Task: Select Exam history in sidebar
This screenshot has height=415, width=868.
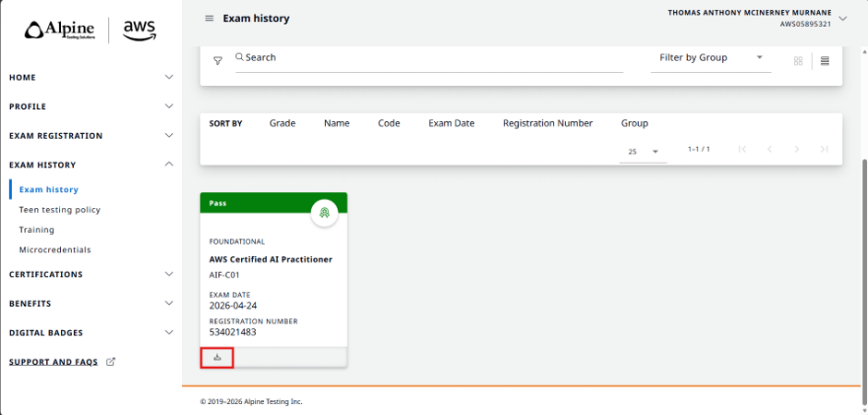Action: pos(49,189)
